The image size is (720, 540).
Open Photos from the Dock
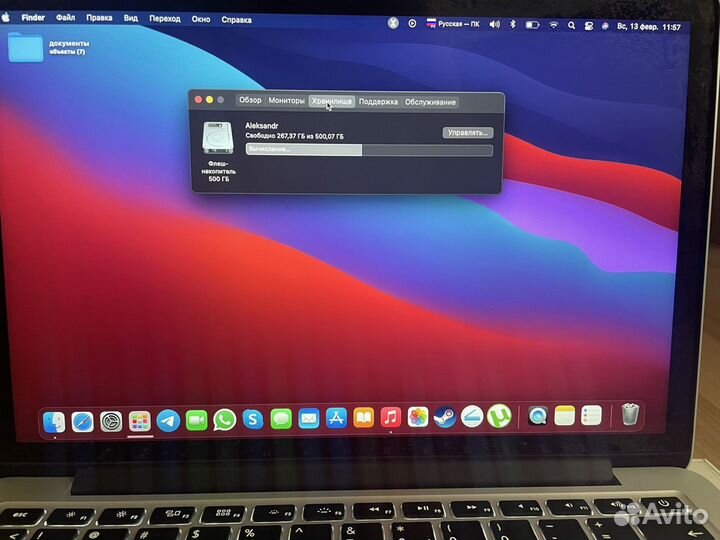pyautogui.click(x=418, y=417)
